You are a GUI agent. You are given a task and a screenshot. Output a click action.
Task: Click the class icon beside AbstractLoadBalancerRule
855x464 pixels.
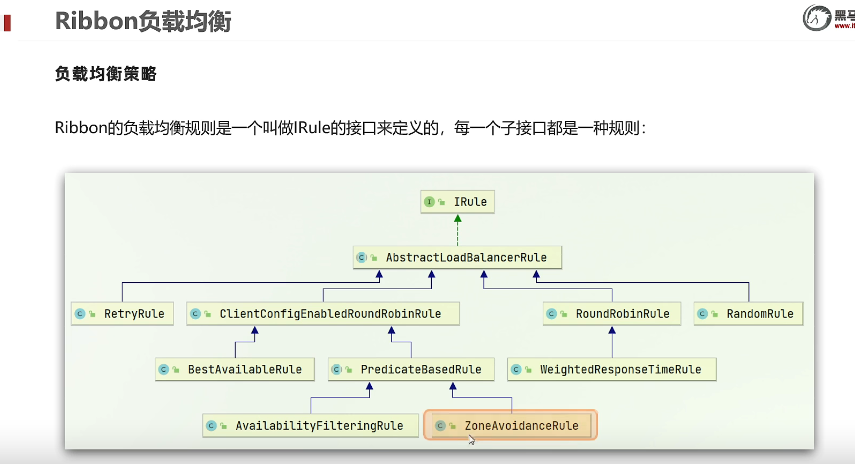(361, 257)
